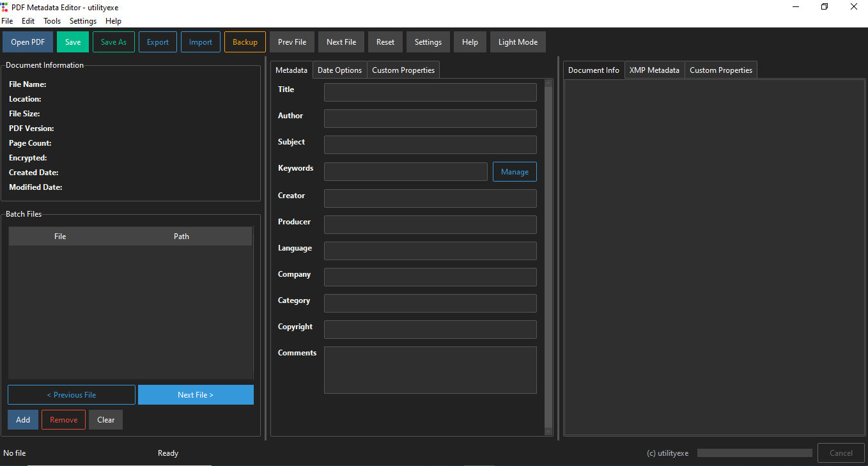Click the File Name: label
The height and width of the screenshot is (466, 868).
click(27, 84)
